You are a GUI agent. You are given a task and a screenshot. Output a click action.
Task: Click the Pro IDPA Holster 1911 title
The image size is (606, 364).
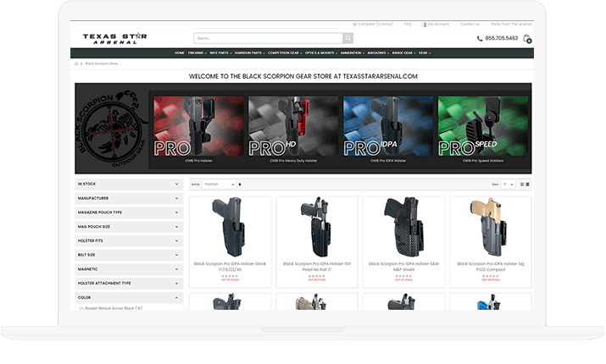click(317, 267)
